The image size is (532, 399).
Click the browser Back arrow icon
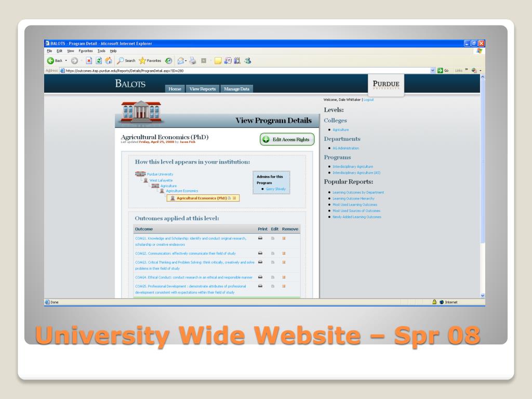point(50,61)
